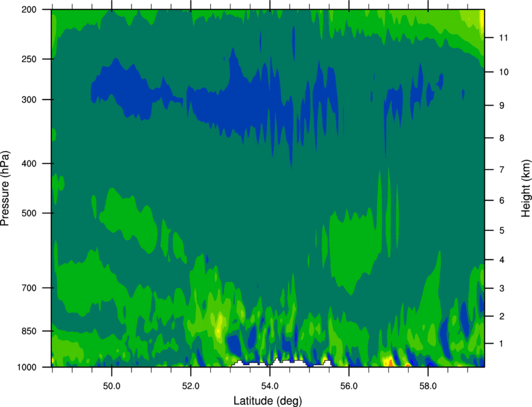Pick the 5 km height label
This screenshot has height=407, width=532.
click(x=502, y=230)
